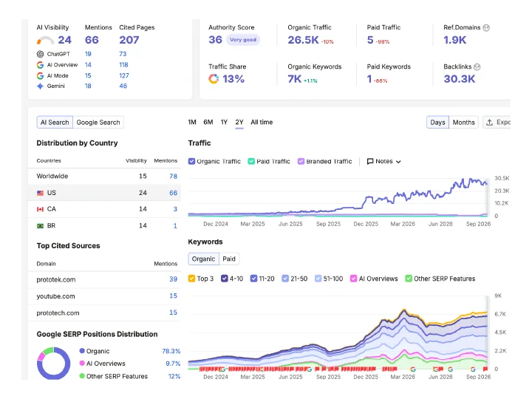Switch to the AI Search tab
The image size is (532, 399).
coord(55,123)
